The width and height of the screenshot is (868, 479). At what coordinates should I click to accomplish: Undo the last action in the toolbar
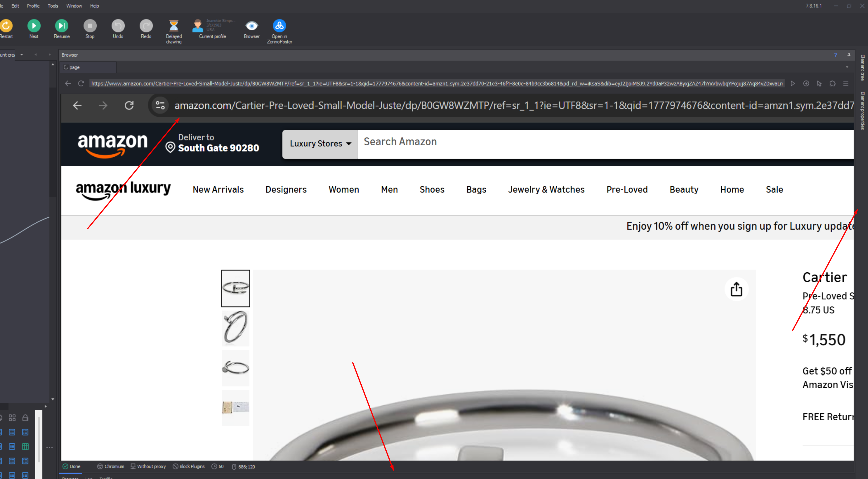(x=118, y=29)
